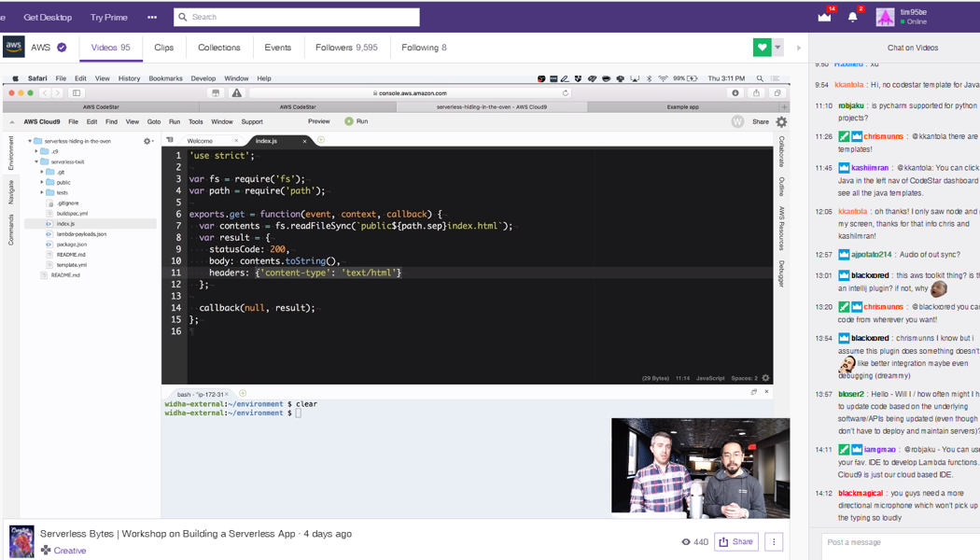Click the Preview button in Cloud9
The image size is (980, 560).
coord(319,121)
